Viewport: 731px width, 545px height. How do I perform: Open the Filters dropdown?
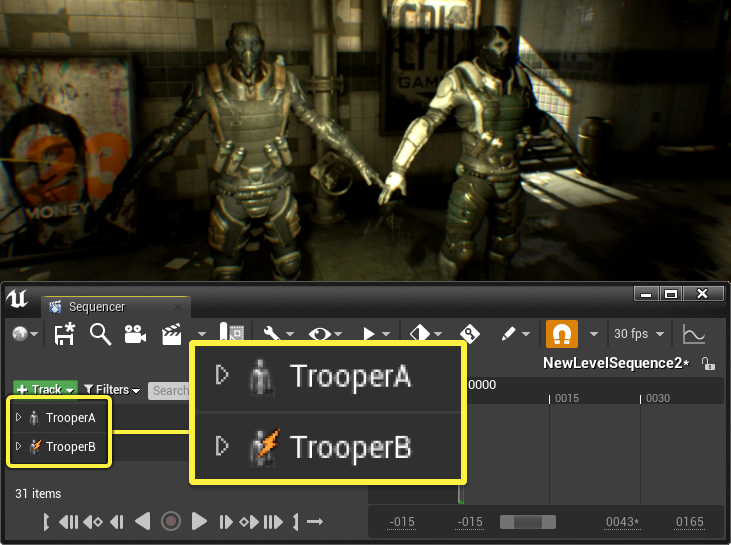[112, 389]
